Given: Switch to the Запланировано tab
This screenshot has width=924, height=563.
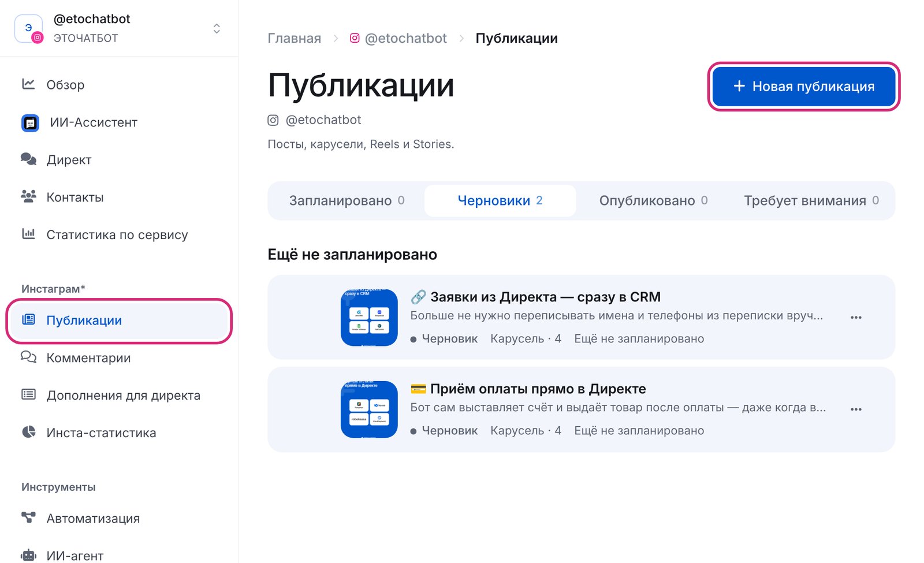Looking at the screenshot, I should coord(346,200).
